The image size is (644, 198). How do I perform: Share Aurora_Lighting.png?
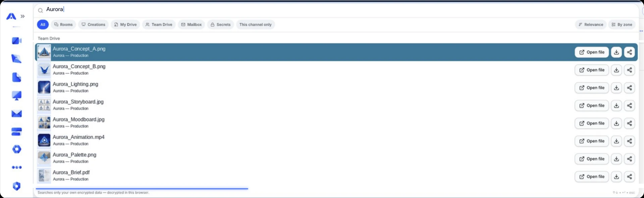click(x=629, y=88)
